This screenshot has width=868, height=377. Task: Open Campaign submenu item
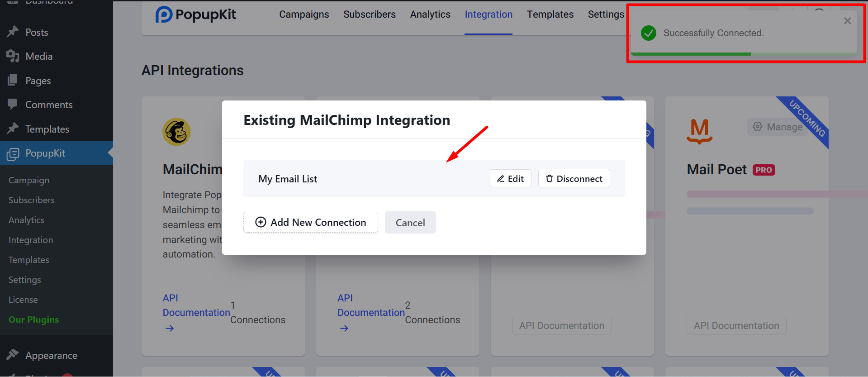(29, 180)
